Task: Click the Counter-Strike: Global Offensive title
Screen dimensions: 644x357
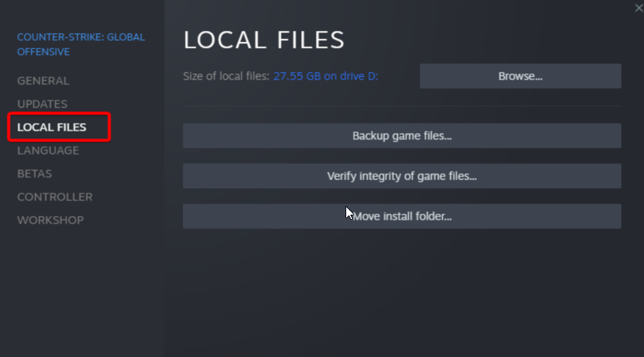Action: (81, 44)
